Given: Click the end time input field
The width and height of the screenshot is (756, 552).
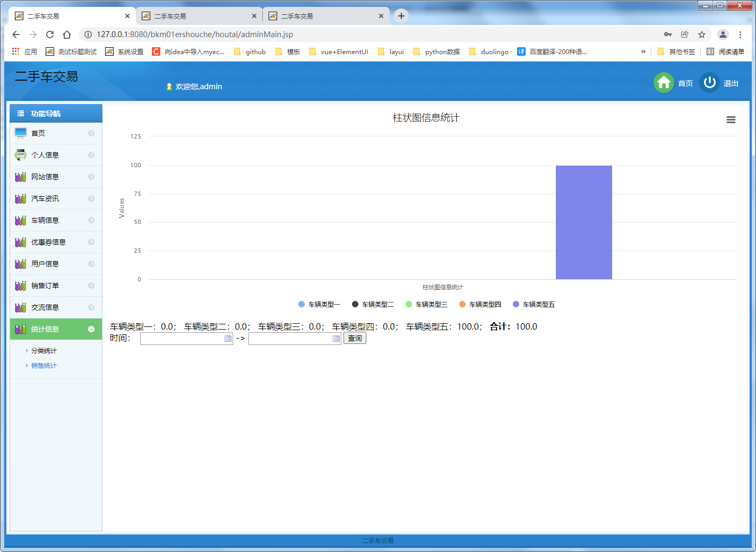Looking at the screenshot, I should pyautogui.click(x=295, y=339).
